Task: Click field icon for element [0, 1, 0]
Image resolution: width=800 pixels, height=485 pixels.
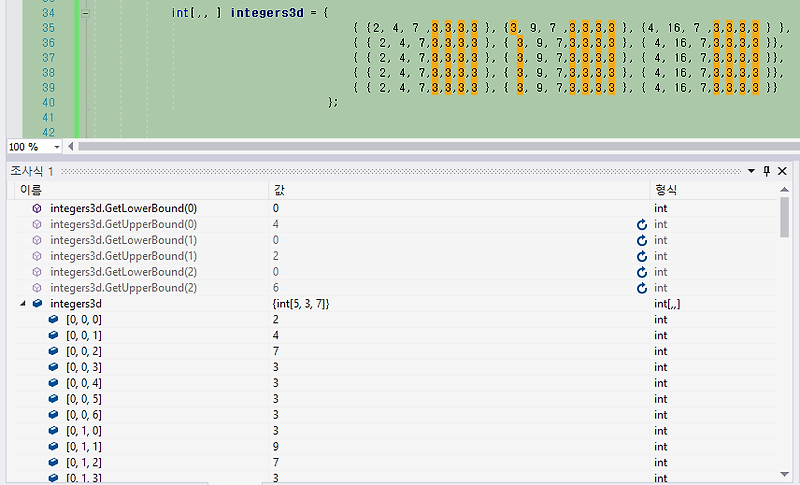Action: coord(53,430)
